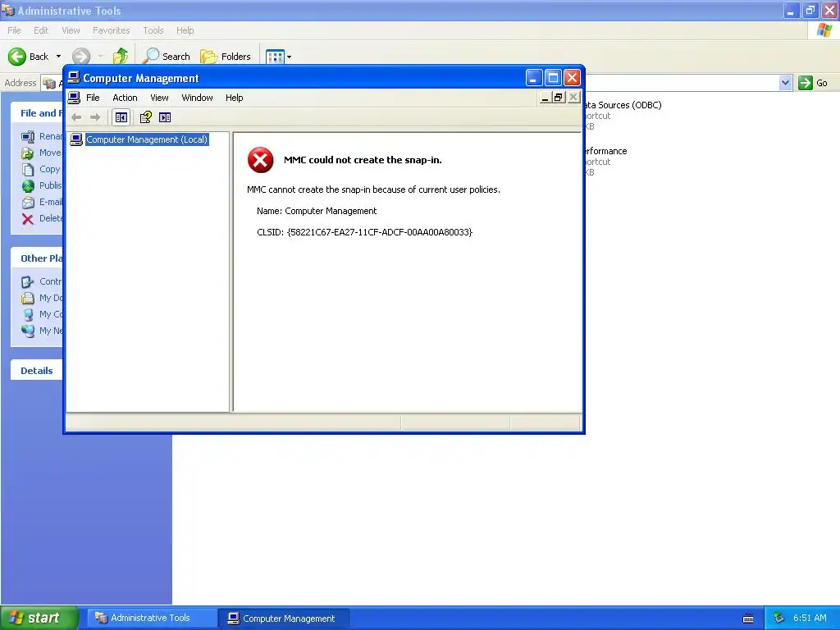Open the Window menu

pyautogui.click(x=197, y=98)
